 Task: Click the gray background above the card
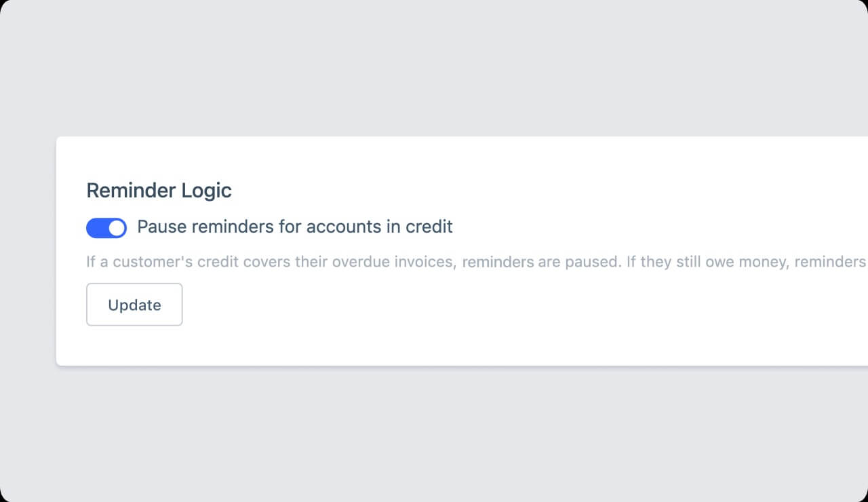coord(434,68)
